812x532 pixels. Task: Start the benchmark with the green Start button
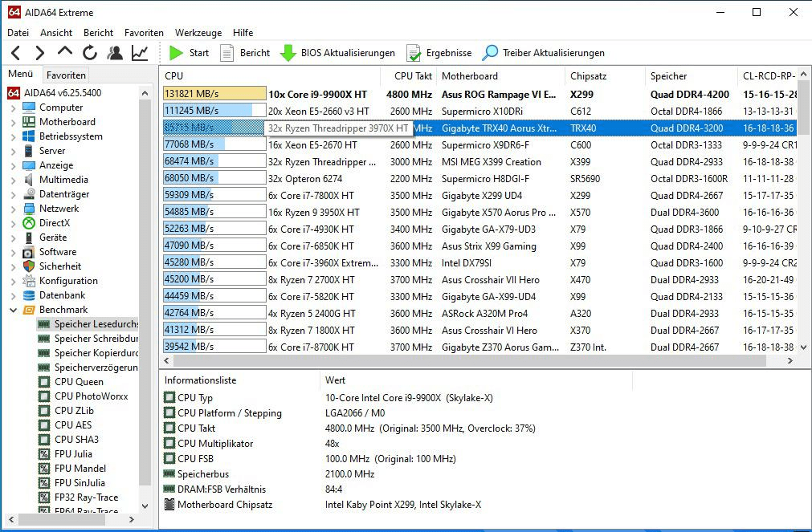[189, 53]
